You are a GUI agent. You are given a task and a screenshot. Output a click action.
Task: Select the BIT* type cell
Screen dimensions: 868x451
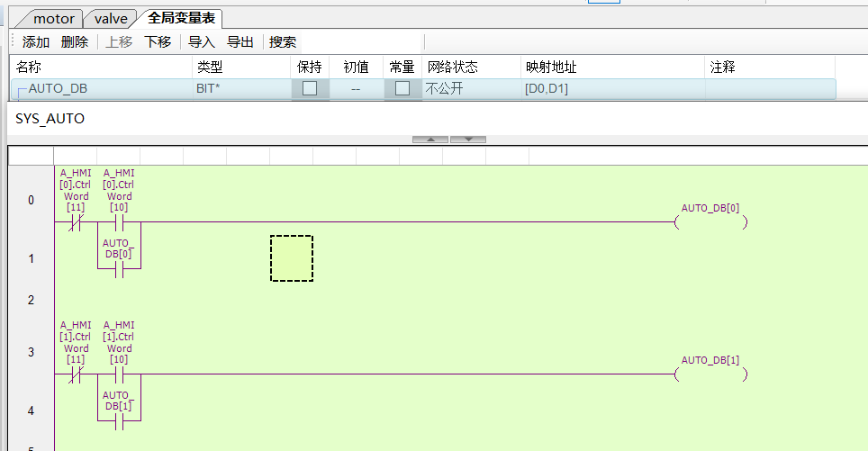tap(241, 88)
